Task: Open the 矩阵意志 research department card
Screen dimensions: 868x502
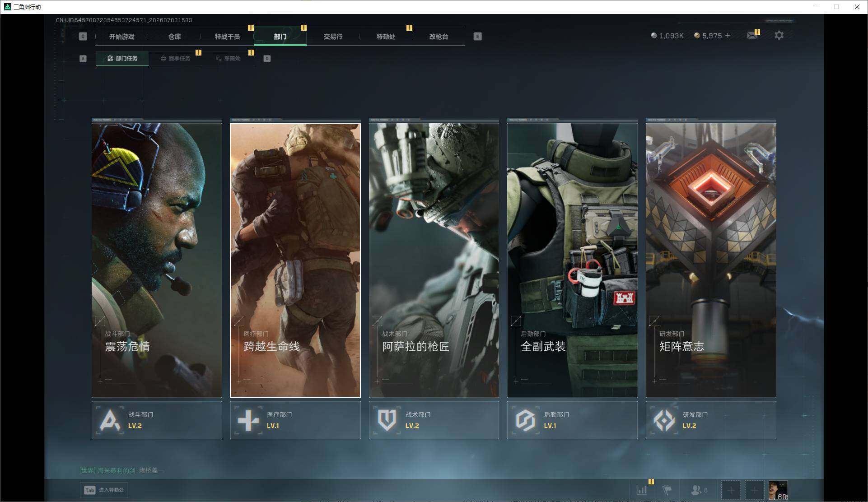Action: 711,260
